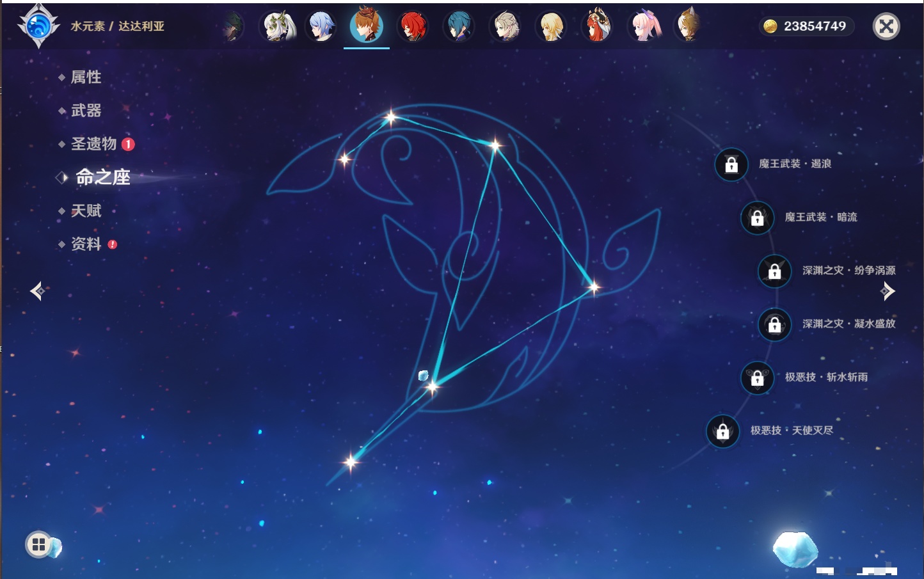Viewport: 924px width, 579px height.
Task: Open the 属性 attributes tab
Action: tap(86, 77)
